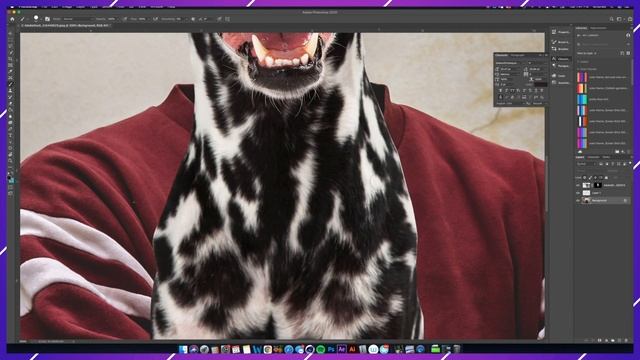Image resolution: width=640 pixels, height=360 pixels.
Task: Select the Hand tool
Action: coord(11,154)
